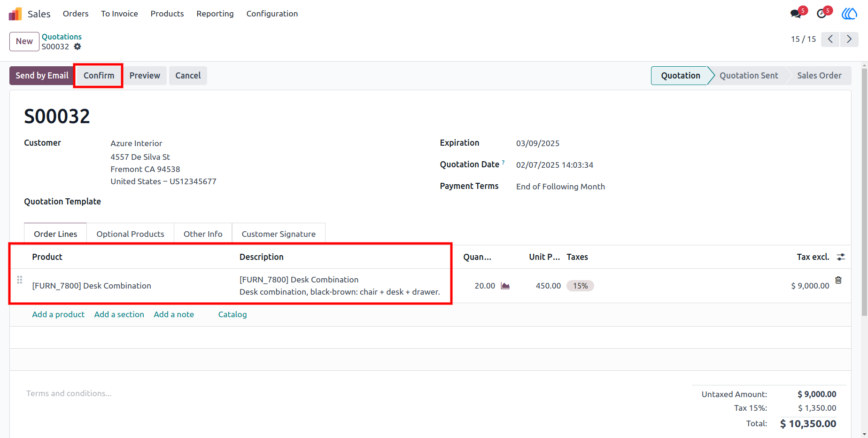Create a New quotation
Viewport: 868px width, 438px height.
[24, 41]
